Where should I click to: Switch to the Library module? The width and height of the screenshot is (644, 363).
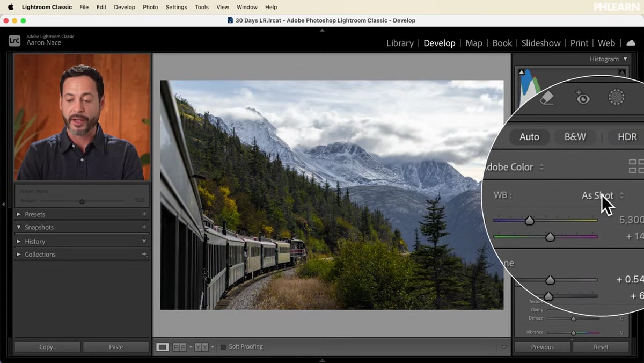(400, 43)
